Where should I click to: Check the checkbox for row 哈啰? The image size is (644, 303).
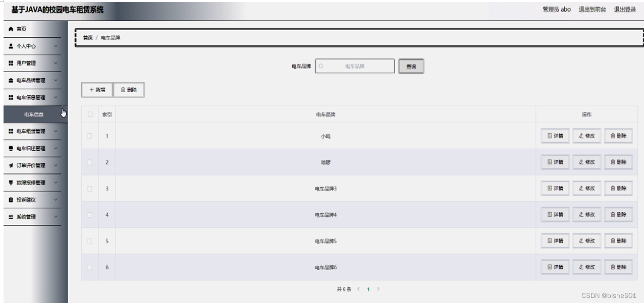(90, 162)
